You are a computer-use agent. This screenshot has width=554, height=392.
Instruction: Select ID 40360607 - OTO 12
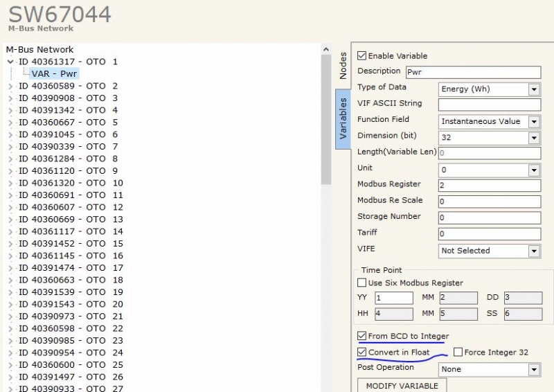71,207
